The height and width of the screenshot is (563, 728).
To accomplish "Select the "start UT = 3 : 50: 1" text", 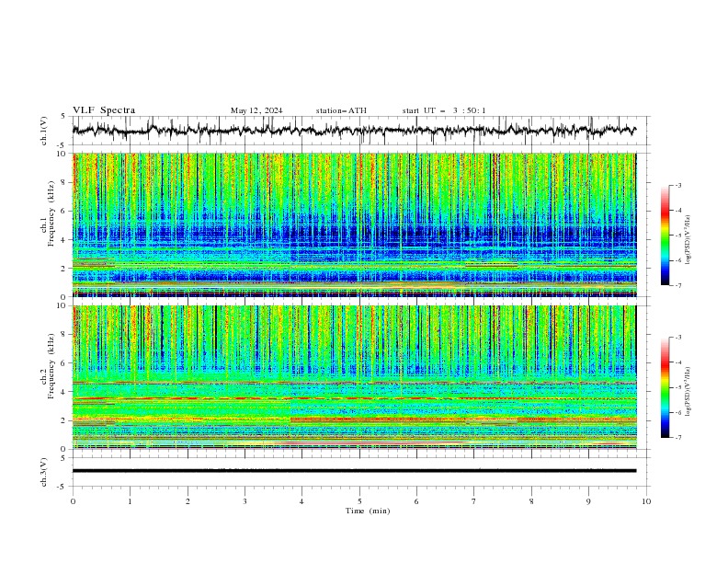I will [x=444, y=110].
